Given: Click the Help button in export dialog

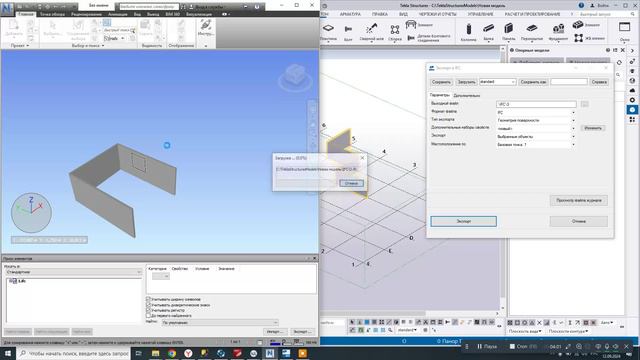Looking at the screenshot, I should [599, 82].
